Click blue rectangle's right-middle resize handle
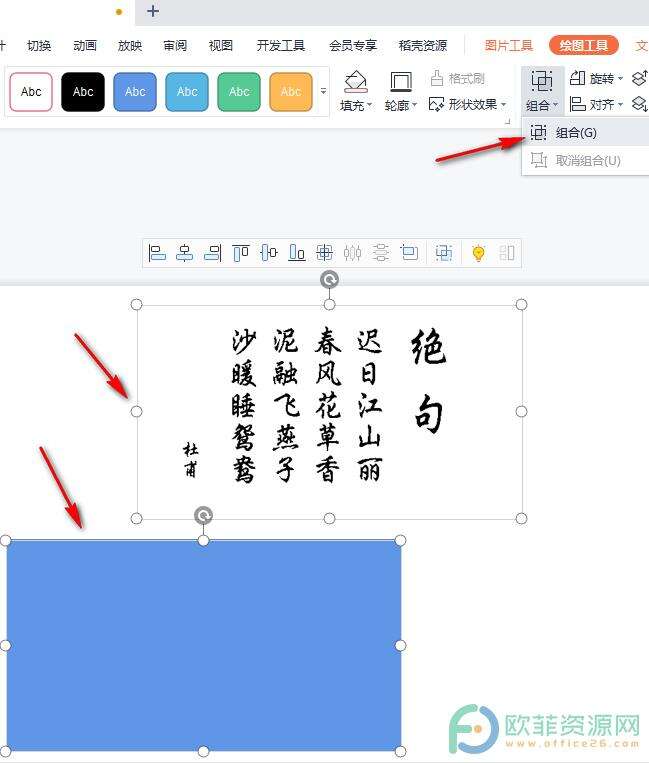Screen dimensions: 649x763 [400, 646]
